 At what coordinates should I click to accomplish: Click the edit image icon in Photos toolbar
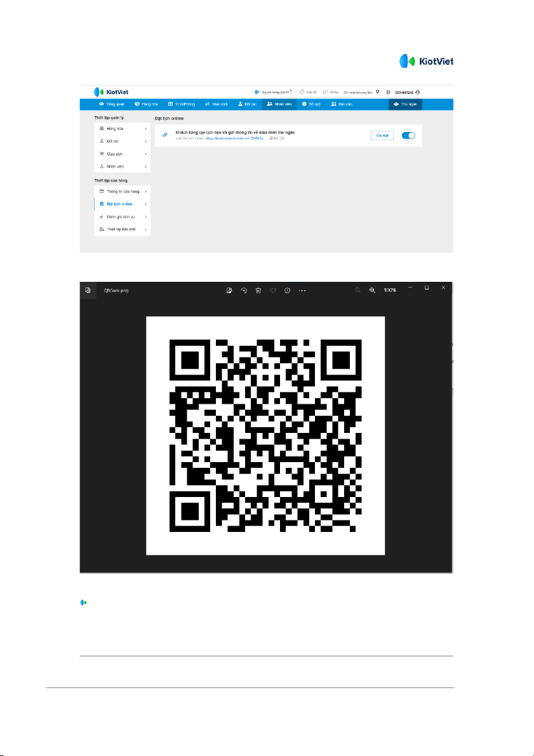click(x=229, y=290)
